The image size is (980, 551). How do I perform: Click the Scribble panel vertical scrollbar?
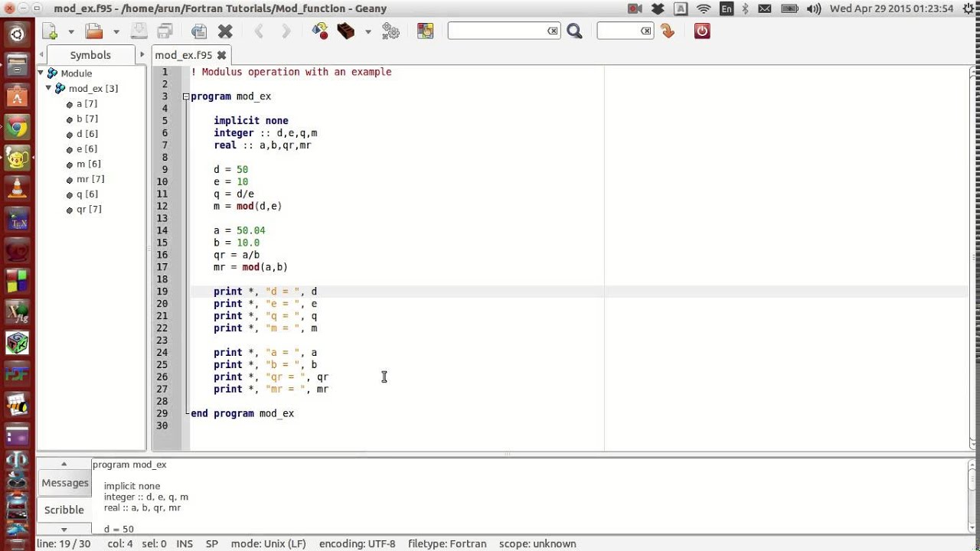[x=973, y=496]
